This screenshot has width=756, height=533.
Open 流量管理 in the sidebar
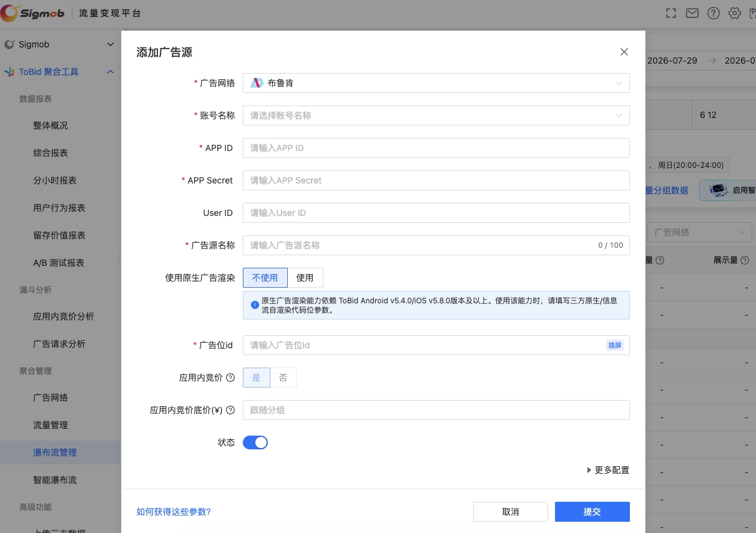(51, 425)
